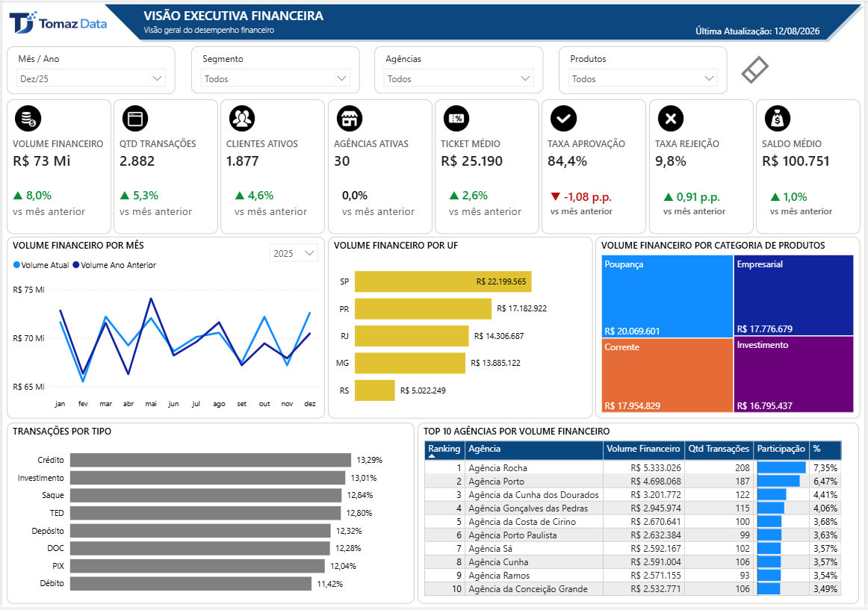Click the Taxa Aprovação checkmark icon
This screenshot has width=868, height=610.
tap(563, 119)
